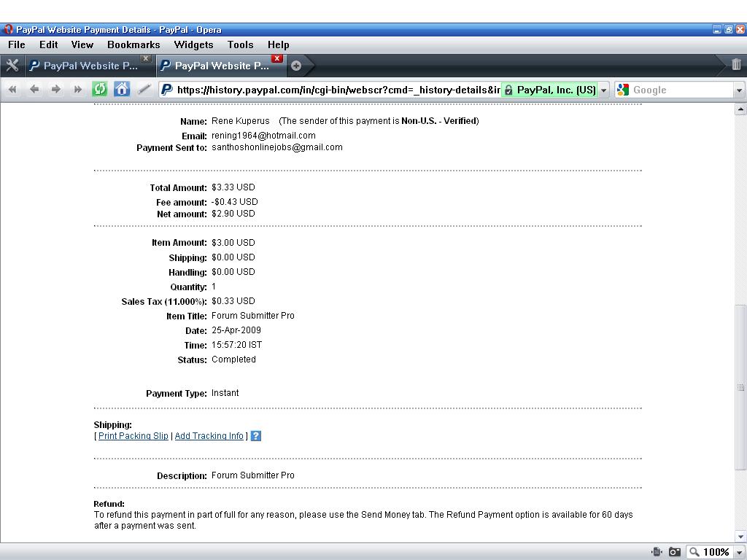Click the Description value Forum Submitter Pro

(x=253, y=475)
